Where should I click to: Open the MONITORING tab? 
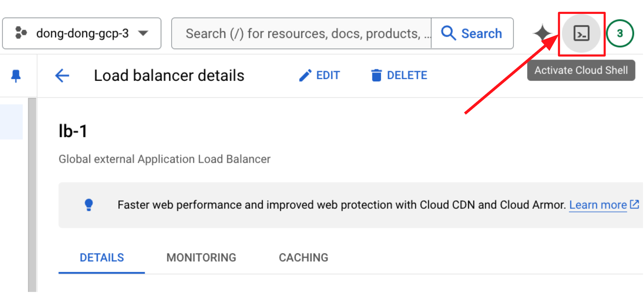(x=201, y=258)
